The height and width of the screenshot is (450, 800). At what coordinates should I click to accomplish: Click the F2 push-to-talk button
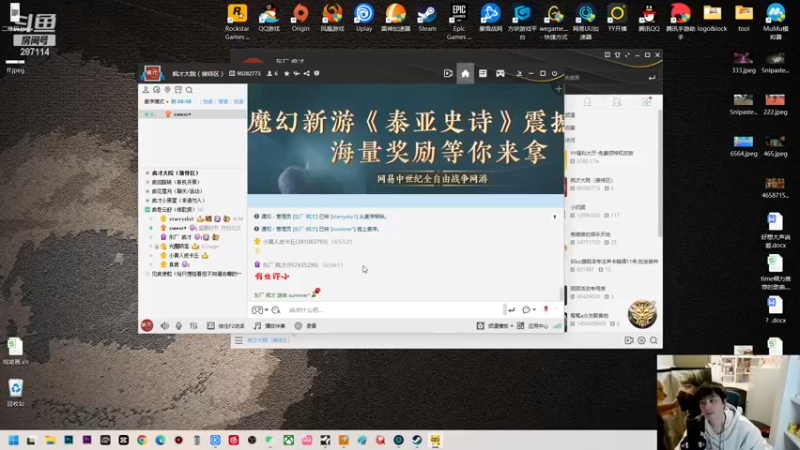coord(225,326)
